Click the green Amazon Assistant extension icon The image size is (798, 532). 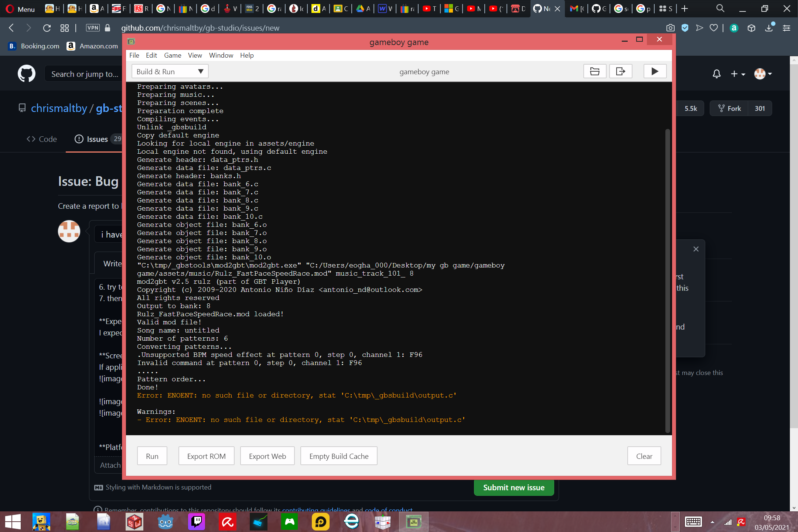pos(734,28)
